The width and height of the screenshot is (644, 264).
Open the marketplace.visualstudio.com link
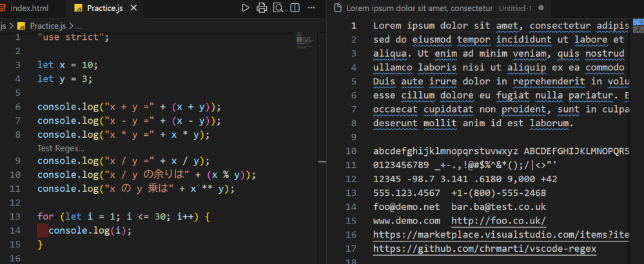pyautogui.click(x=501, y=234)
